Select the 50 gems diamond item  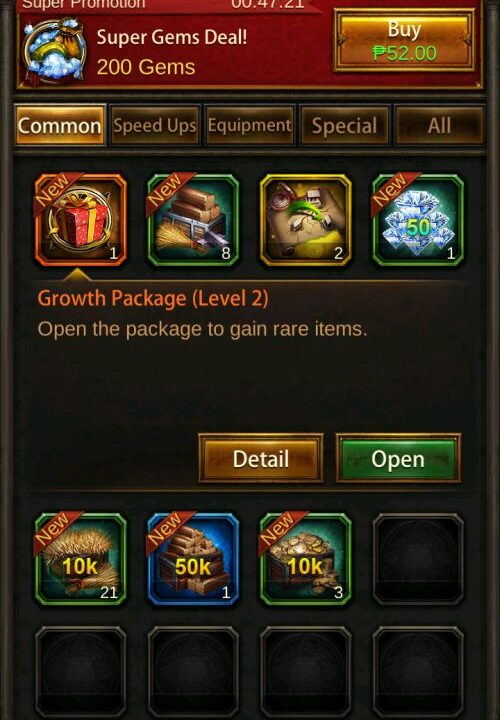click(418, 220)
